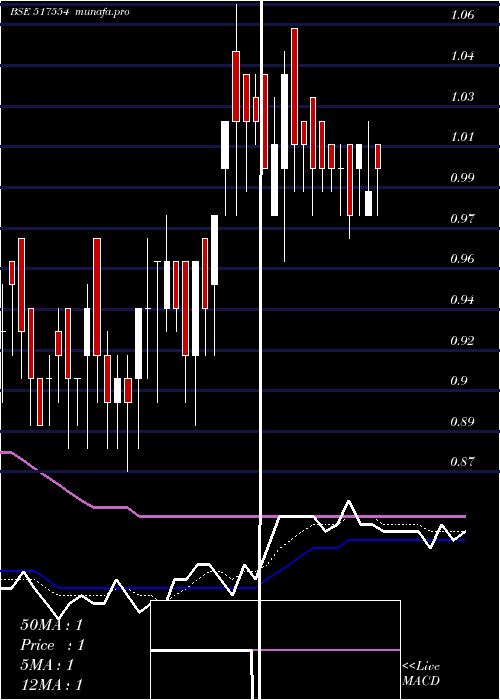Click the 0.87 price axis label
The height and width of the screenshot is (700, 500).
462,462
